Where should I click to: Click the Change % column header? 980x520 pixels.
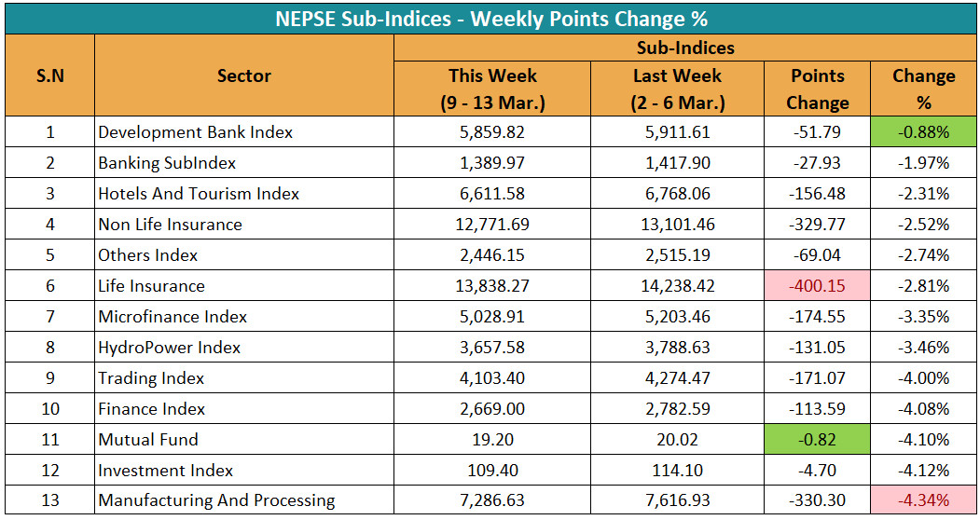pos(923,89)
